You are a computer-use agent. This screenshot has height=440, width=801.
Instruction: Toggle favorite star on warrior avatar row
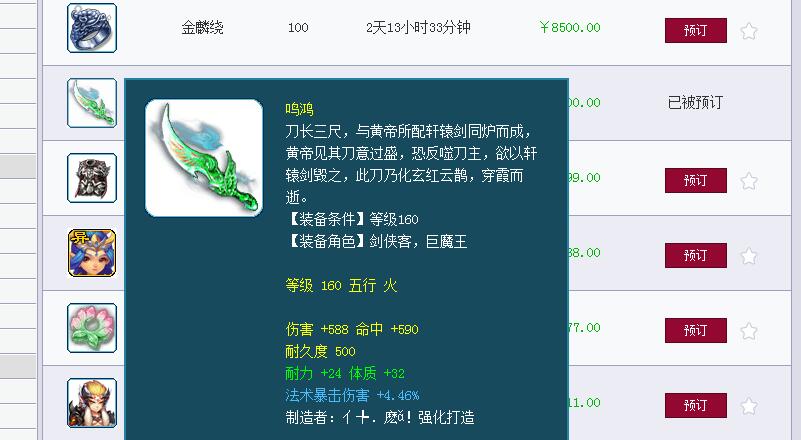pyautogui.click(x=749, y=406)
